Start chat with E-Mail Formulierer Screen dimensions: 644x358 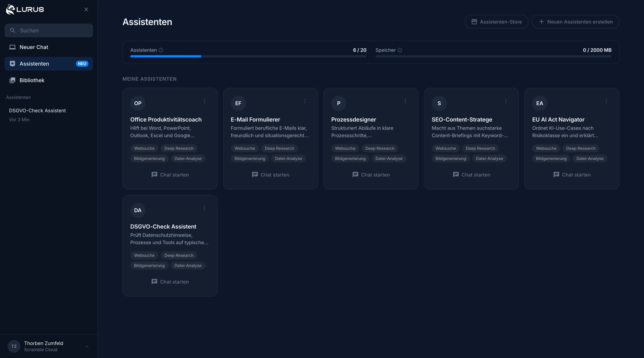pyautogui.click(x=271, y=175)
